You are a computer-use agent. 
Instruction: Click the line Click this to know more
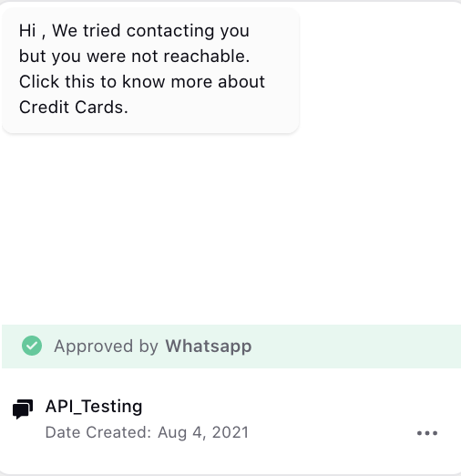(142, 82)
